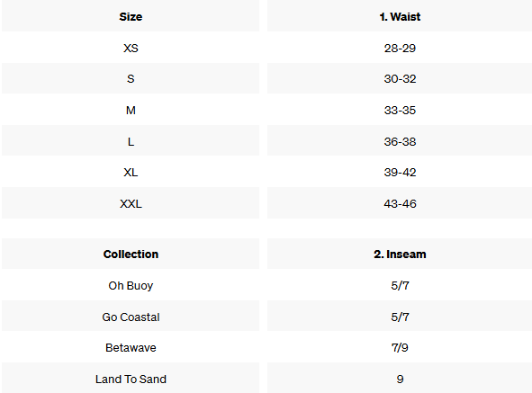
Task: Select the Go Coastal collection cell
Action: point(131,317)
